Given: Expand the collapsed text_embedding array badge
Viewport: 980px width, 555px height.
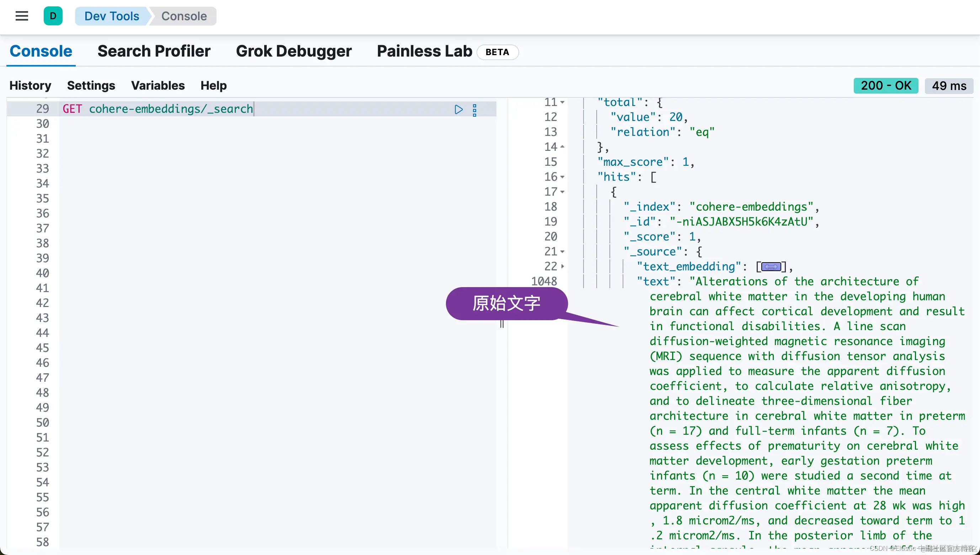Looking at the screenshot, I should point(771,267).
